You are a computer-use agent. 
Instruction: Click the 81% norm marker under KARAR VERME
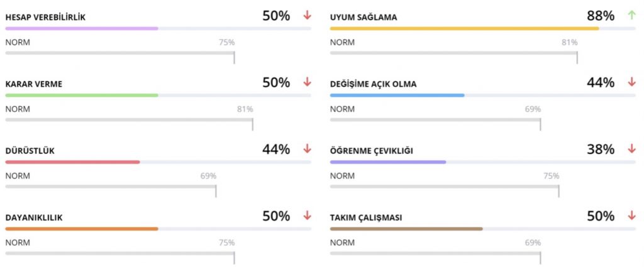coord(245,109)
